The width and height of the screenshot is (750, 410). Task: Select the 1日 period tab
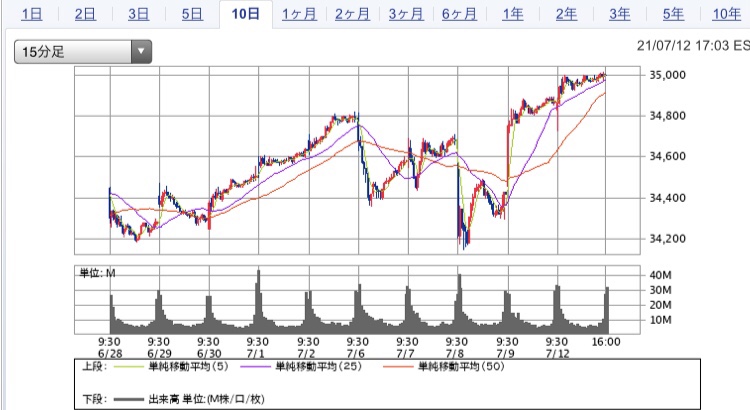coord(32,14)
